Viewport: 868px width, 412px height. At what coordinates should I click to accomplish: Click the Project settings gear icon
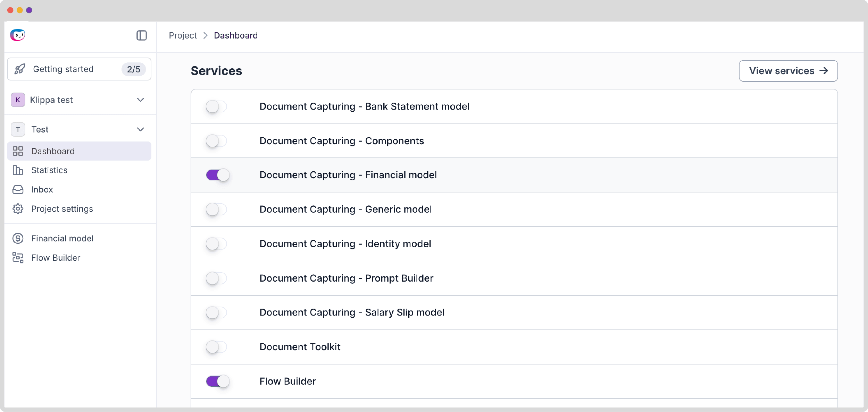(18, 209)
